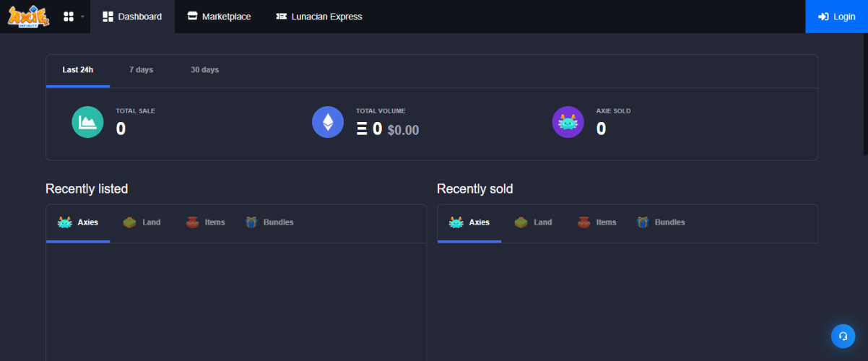Viewport: 868px width, 361px height.
Task: Select Bundles tab under Recently sold
Action: tap(661, 222)
